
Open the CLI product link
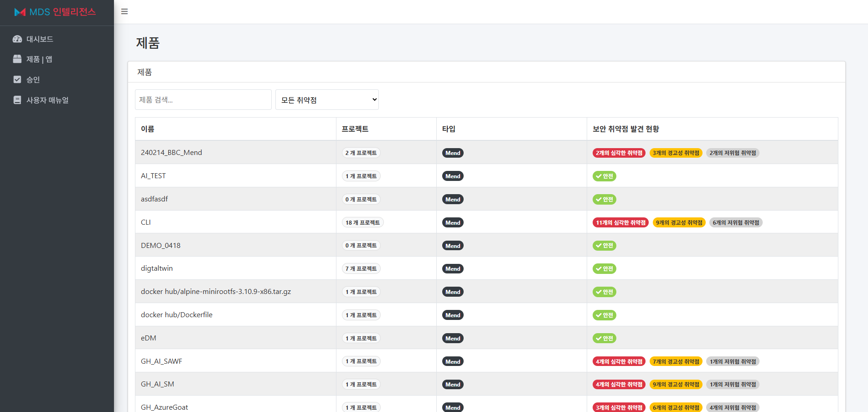coord(146,222)
